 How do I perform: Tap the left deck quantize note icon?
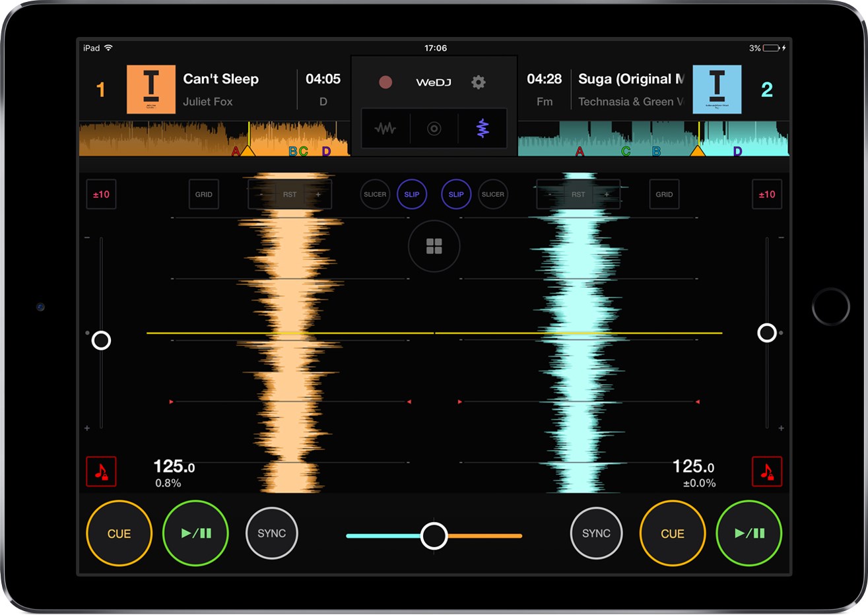tap(101, 471)
